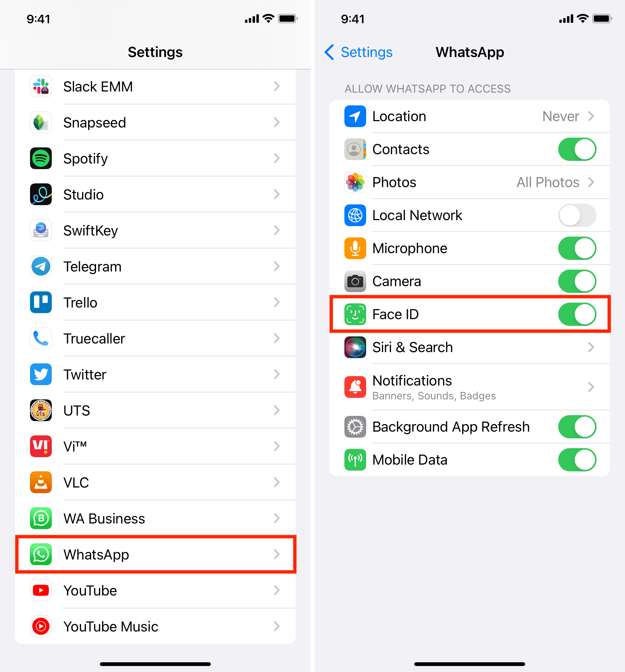Screen dimensions: 625x672
Task: Tap the Spotify app icon
Action: click(x=41, y=158)
